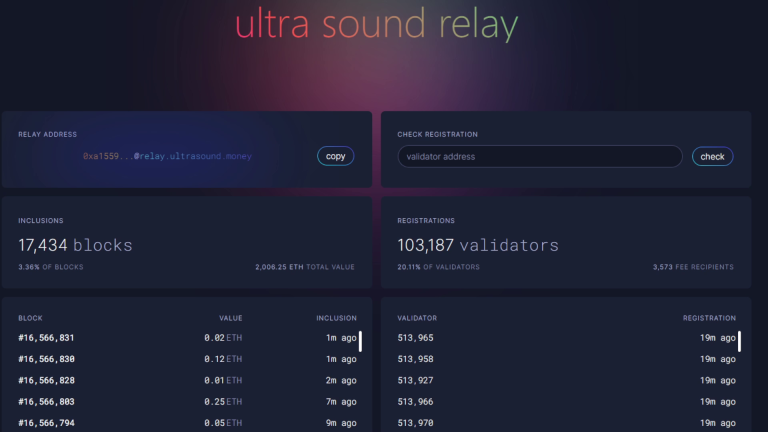Click the 0.02 ETH value cell
768x432 pixels.
click(x=223, y=338)
